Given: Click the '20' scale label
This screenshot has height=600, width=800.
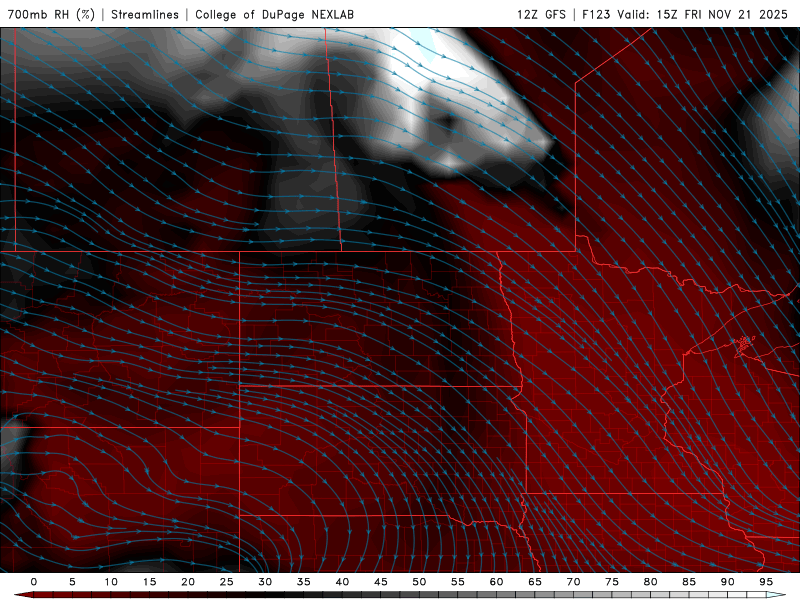Looking at the screenshot, I should tap(188, 582).
